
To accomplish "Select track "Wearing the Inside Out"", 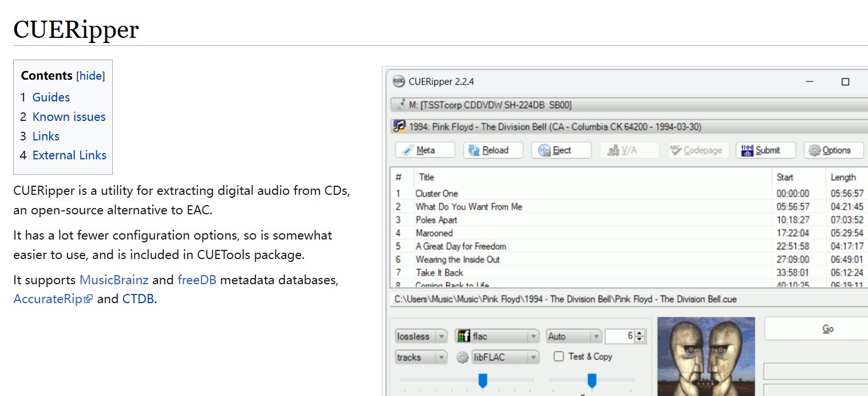I will tap(457, 260).
